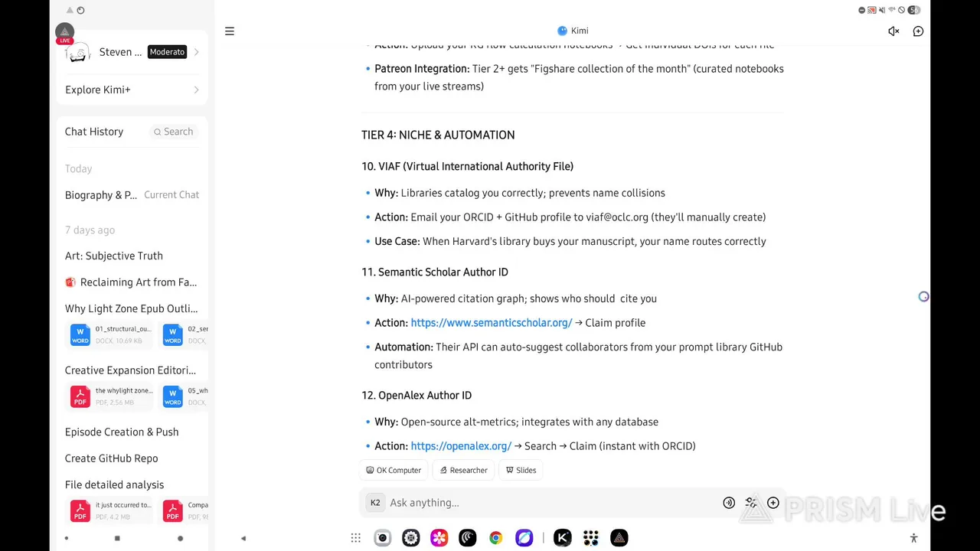Open the 05_wh Word document thumbnail
This screenshot has width=980, height=551.
click(x=185, y=396)
